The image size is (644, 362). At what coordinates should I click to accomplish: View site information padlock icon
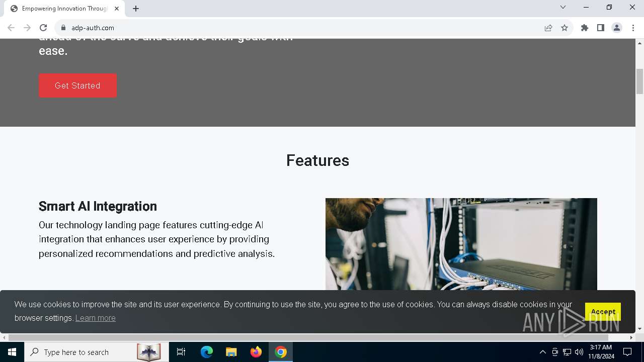[63, 28]
